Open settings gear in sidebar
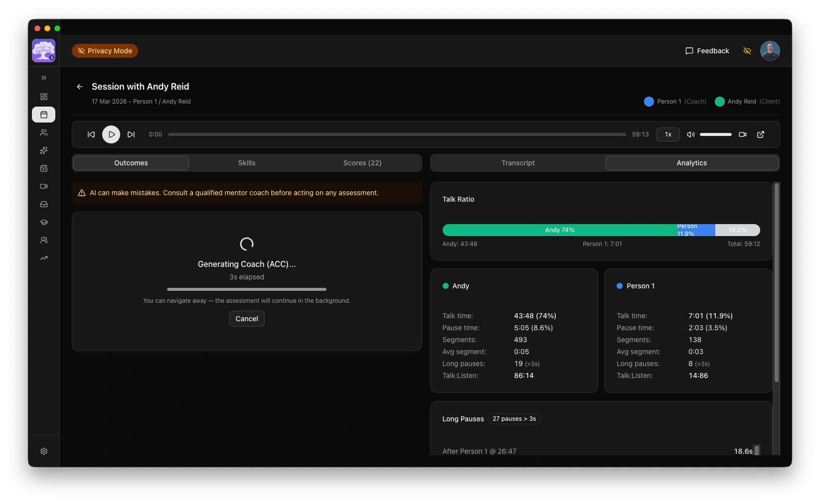 click(44, 451)
